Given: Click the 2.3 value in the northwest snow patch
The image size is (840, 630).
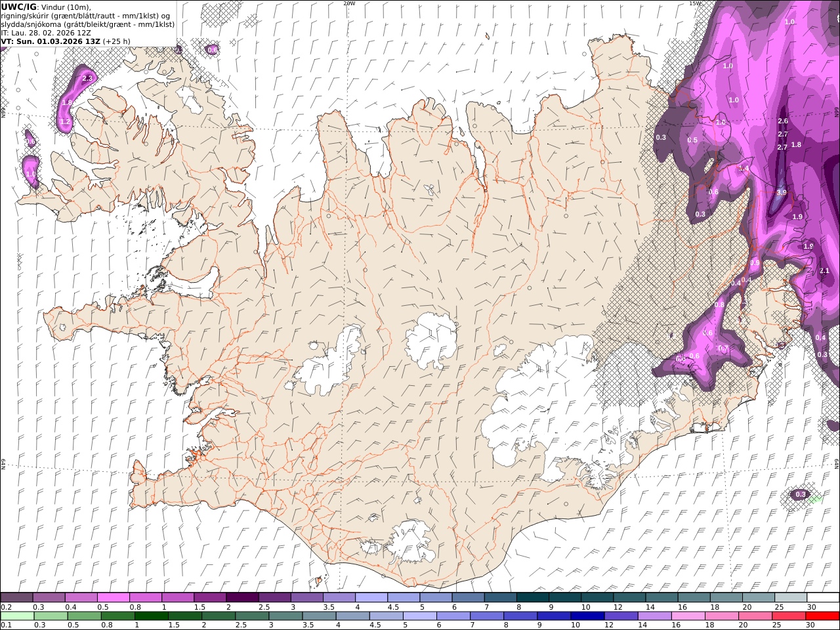Looking at the screenshot, I should pos(87,78).
